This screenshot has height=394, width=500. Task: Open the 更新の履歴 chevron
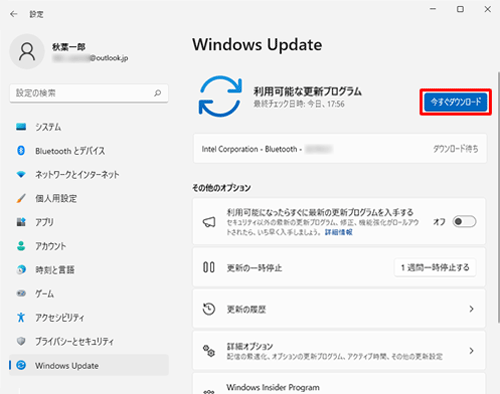pyautogui.click(x=471, y=309)
